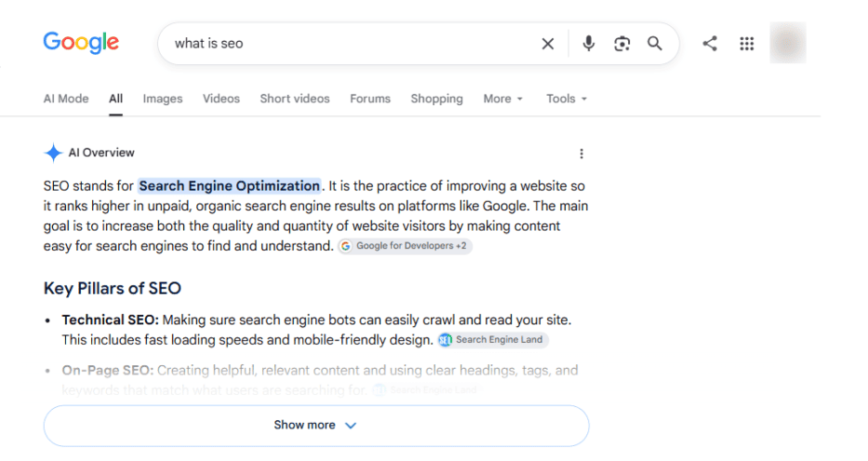Click the magnifying glass search icon
The width and height of the screenshot is (868, 461).
coord(655,43)
